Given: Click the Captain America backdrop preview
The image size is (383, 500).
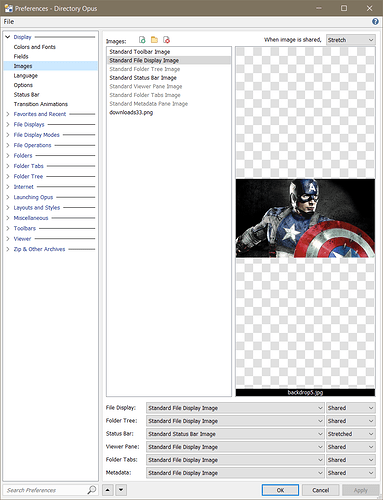Looking at the screenshot, I should click(x=305, y=218).
